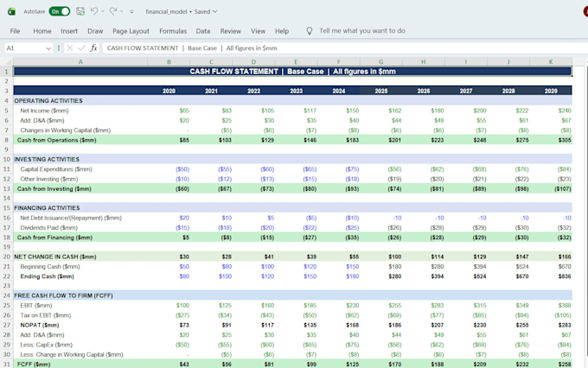The height and width of the screenshot is (368, 588).
Task: Click the Insert Function fx icon
Action: [93, 48]
